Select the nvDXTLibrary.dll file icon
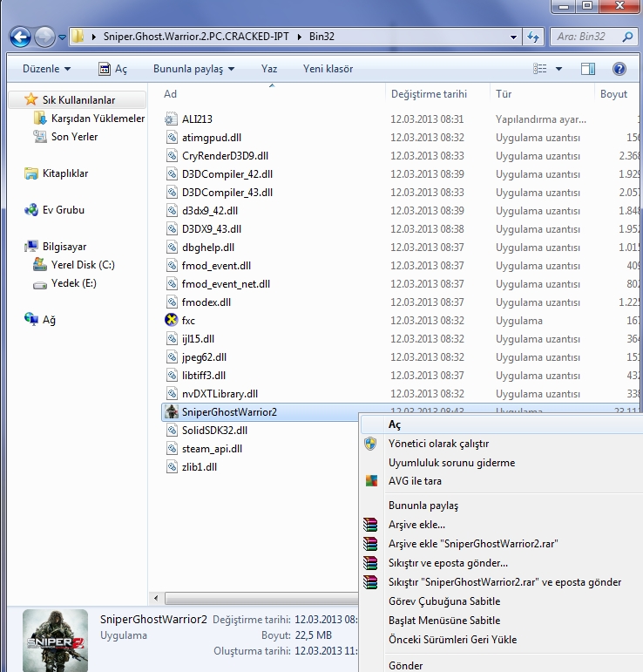The height and width of the screenshot is (672, 643). click(x=172, y=393)
